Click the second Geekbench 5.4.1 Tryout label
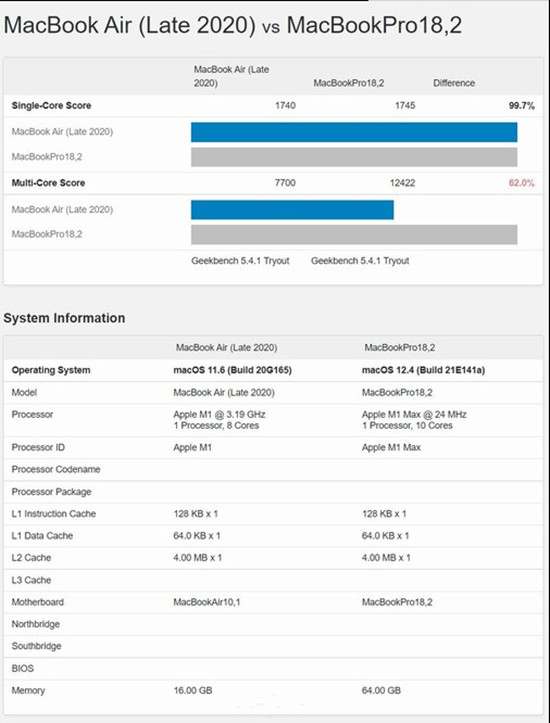Screen dimensions: 550x723 tap(360, 261)
